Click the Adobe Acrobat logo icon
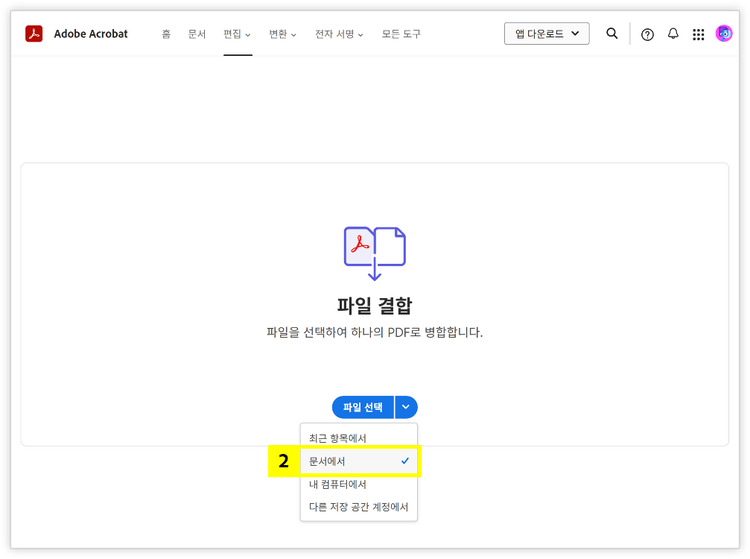 click(33, 34)
